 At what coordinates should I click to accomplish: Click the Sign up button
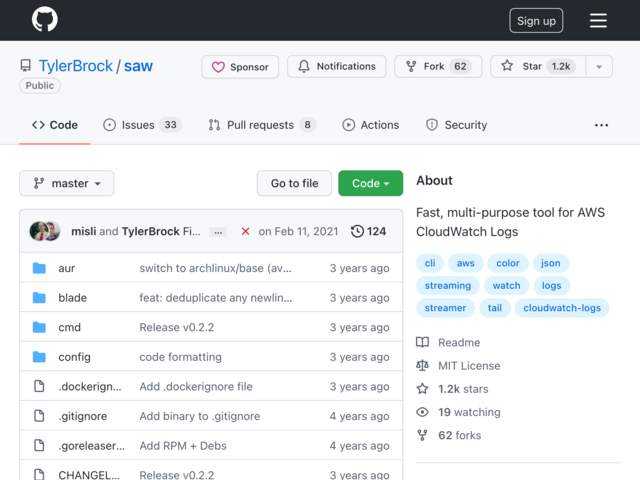[536, 20]
